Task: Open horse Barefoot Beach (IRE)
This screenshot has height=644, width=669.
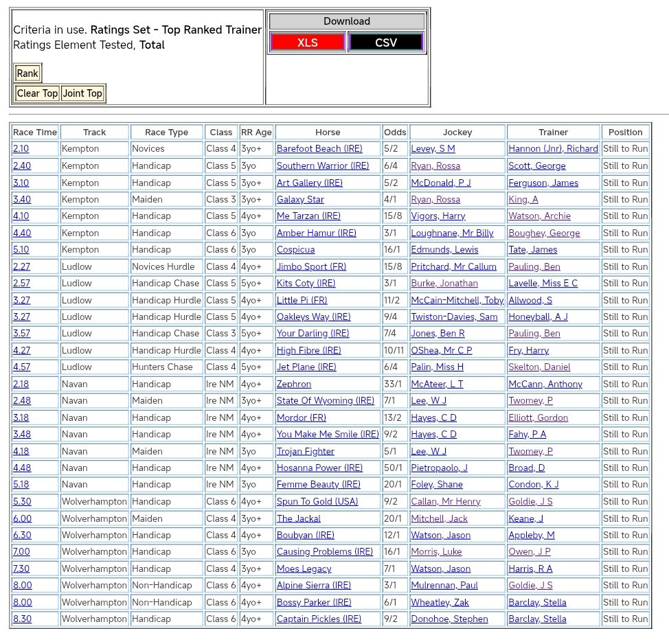Action: (319, 149)
